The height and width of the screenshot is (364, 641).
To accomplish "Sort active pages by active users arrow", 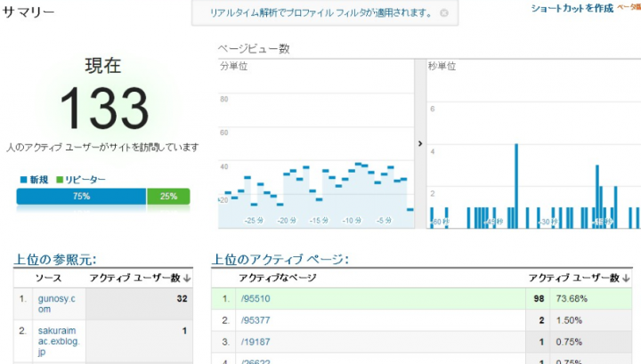I will (x=626, y=279).
